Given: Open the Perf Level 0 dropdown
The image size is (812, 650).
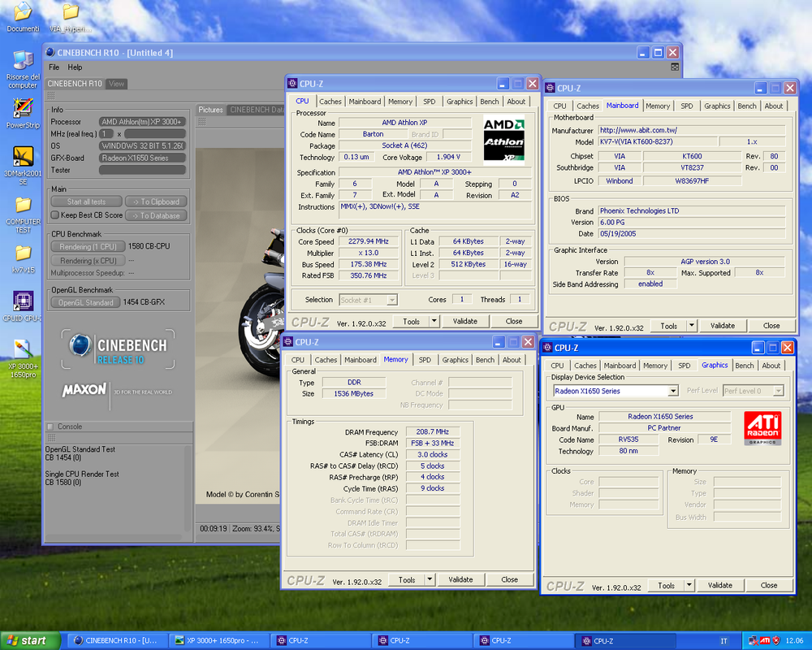Looking at the screenshot, I should (779, 391).
